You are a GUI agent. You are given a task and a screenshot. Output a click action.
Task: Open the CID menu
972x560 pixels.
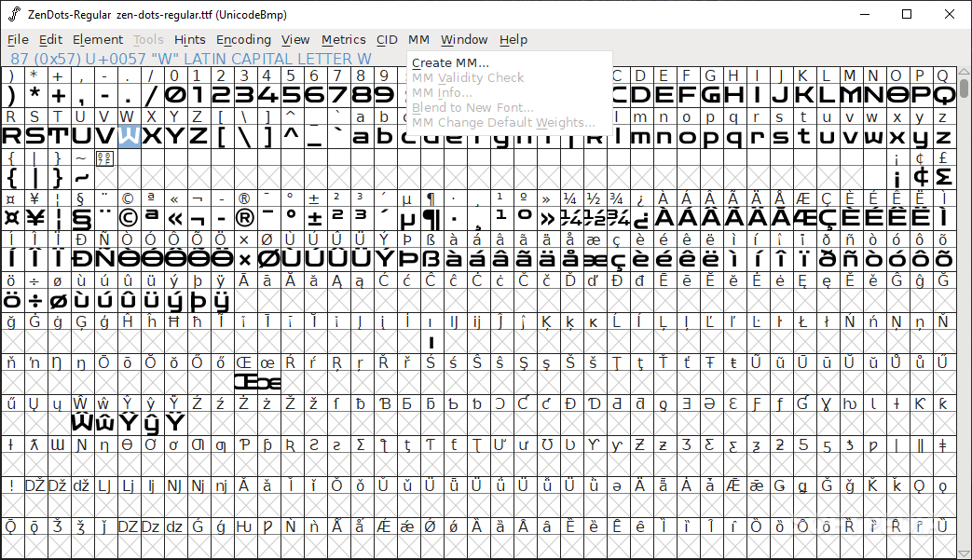pyautogui.click(x=387, y=40)
